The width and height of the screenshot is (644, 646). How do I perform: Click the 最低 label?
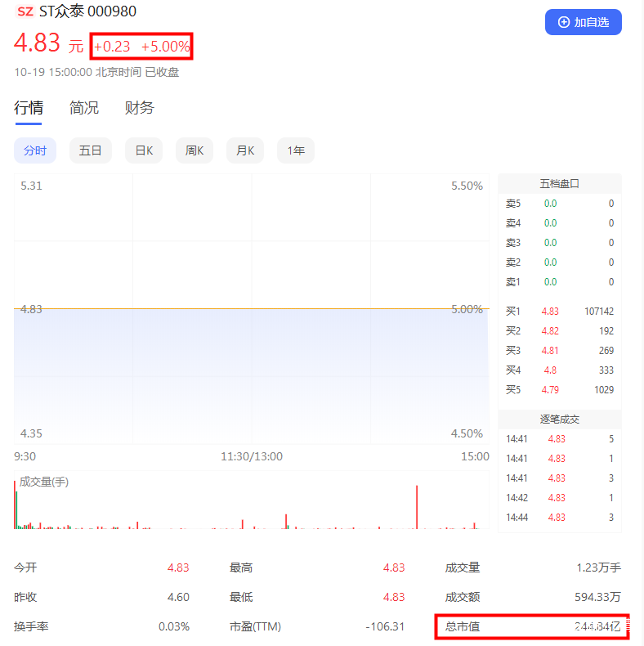click(x=241, y=598)
